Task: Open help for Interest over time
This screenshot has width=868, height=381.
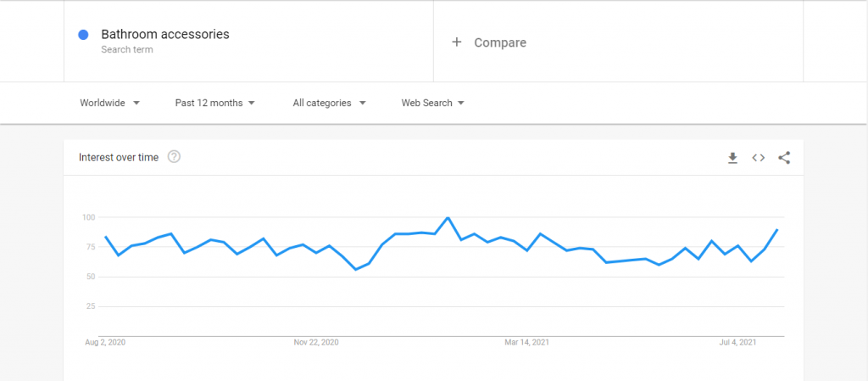Action: coord(174,157)
